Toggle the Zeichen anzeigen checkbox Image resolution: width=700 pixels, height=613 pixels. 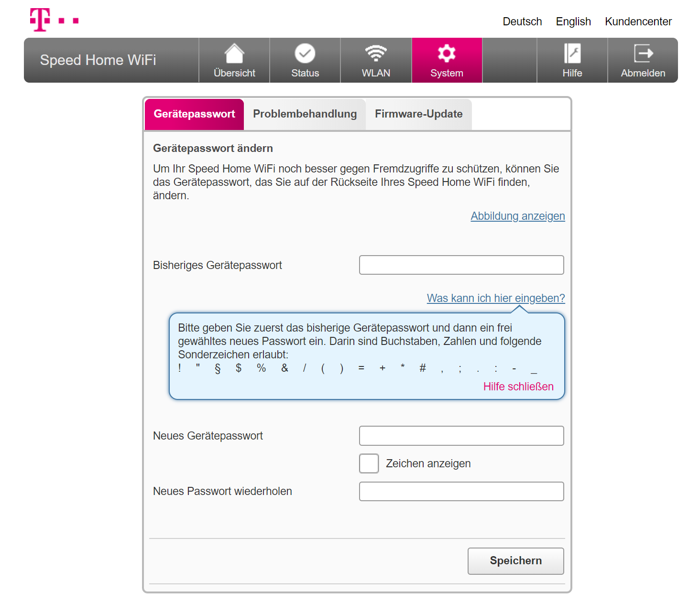click(x=369, y=463)
